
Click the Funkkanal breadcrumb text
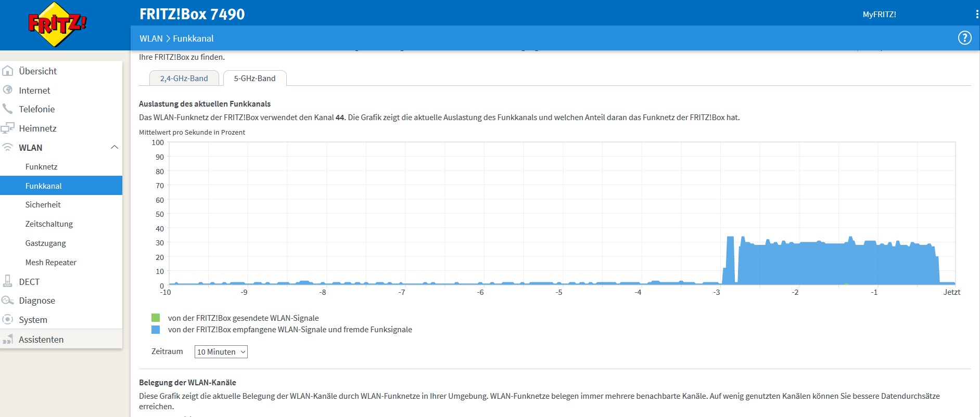pyautogui.click(x=193, y=38)
